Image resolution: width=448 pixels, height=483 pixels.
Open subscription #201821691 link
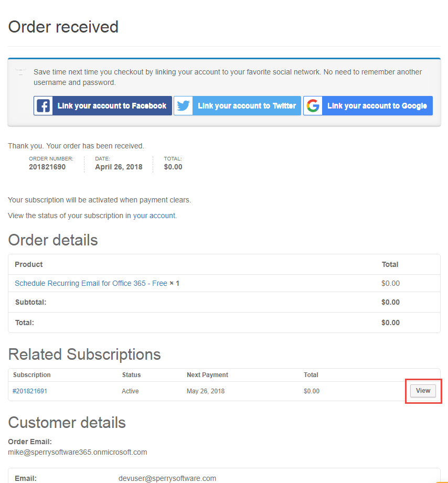click(x=29, y=391)
